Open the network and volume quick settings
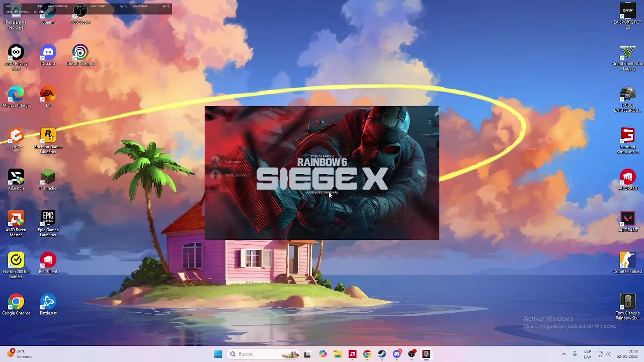 coord(604,354)
